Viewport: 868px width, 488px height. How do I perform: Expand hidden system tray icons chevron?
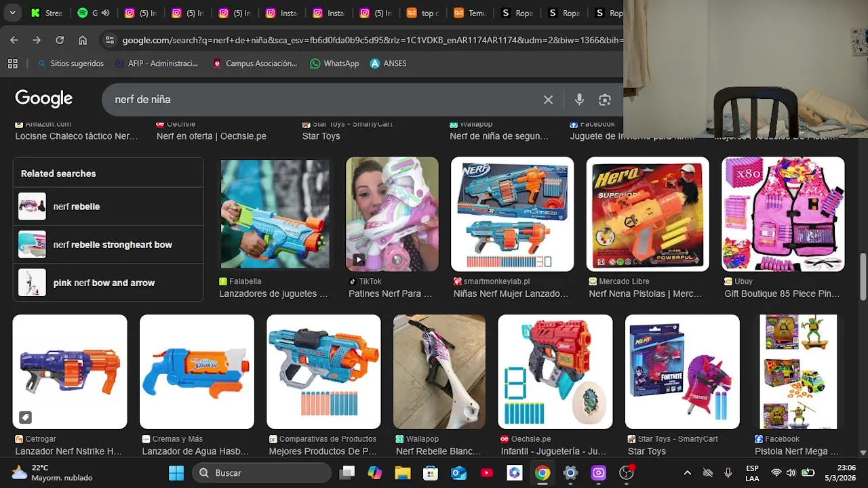pos(687,472)
